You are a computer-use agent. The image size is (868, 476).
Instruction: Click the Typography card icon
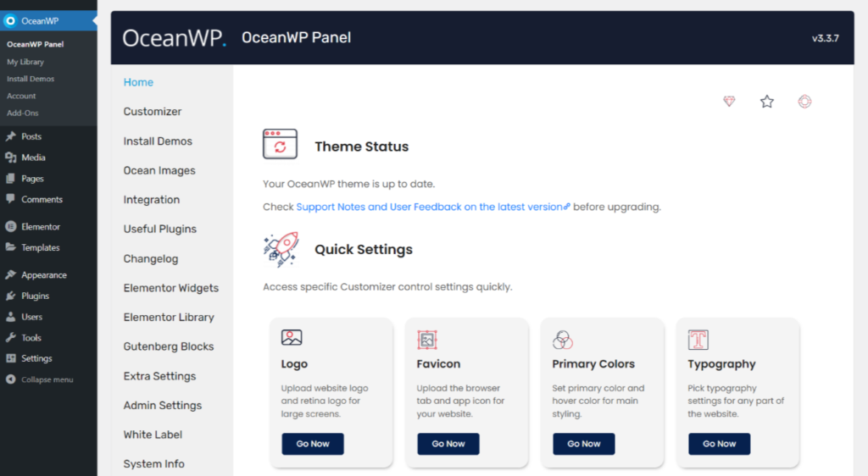click(698, 340)
